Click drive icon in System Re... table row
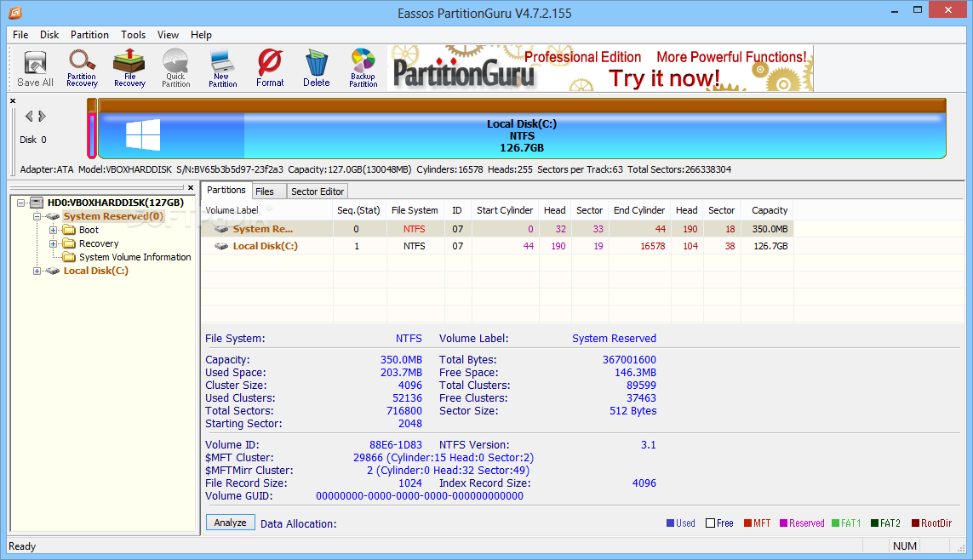This screenshot has height=560, width=973. [221, 229]
